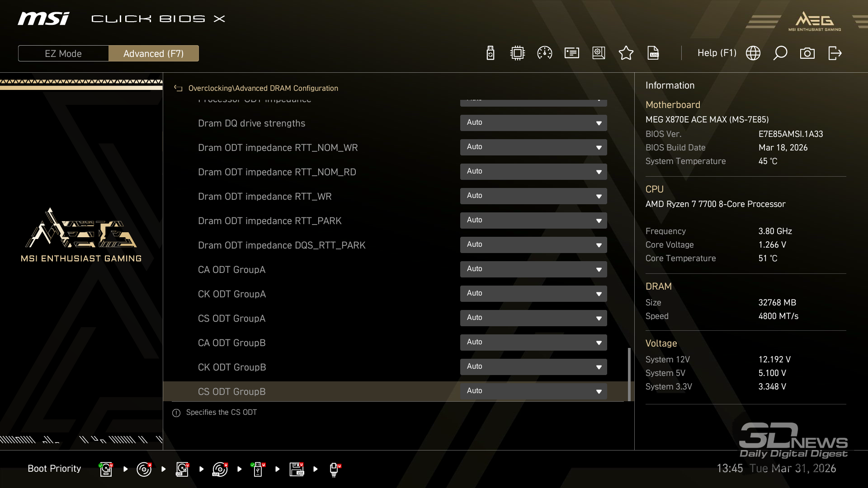Open the CS ODT GroupB dropdown

point(533,391)
